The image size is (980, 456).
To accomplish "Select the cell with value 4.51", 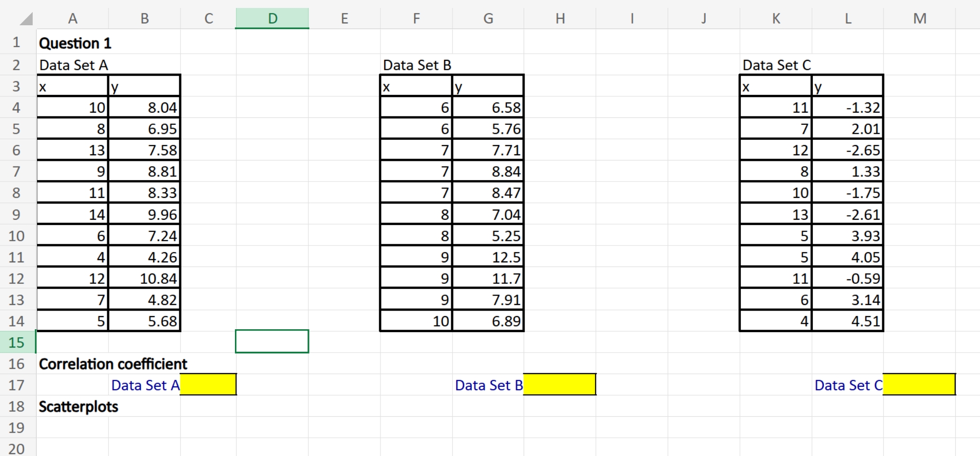I will click(848, 320).
